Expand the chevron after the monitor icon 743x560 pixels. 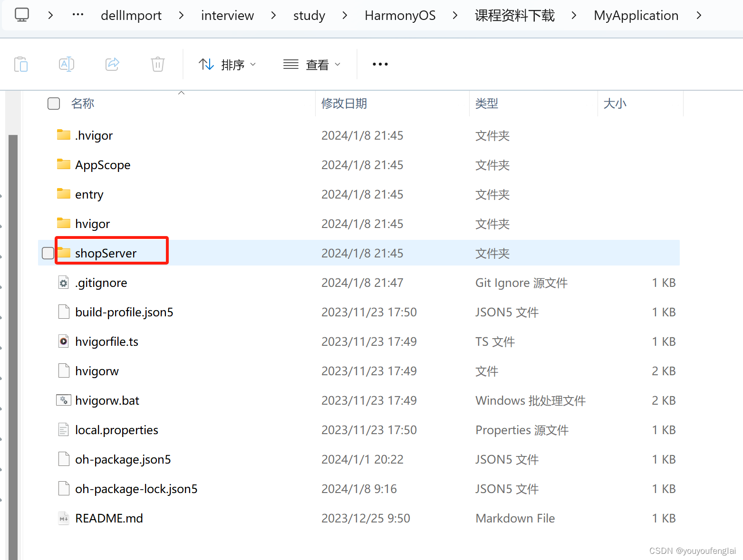(x=50, y=15)
